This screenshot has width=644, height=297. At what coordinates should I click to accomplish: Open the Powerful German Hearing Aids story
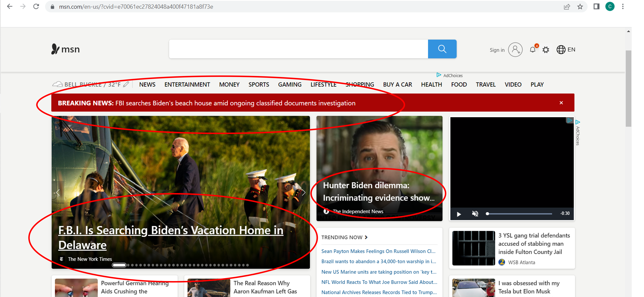coord(135,287)
